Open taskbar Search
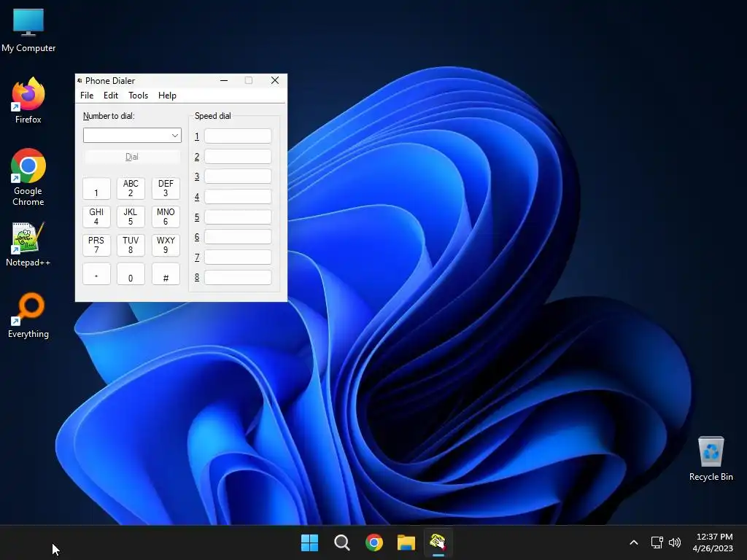 341,542
